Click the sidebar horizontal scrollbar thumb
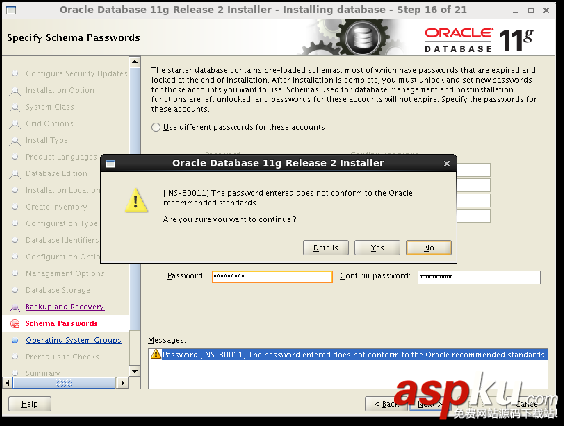The height and width of the screenshot is (426, 564). 64,383
